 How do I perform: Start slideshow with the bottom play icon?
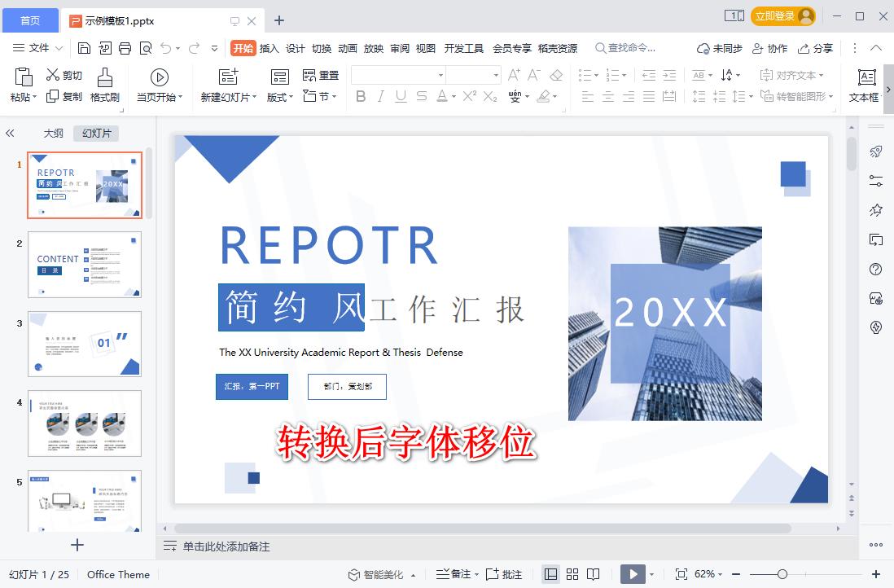(x=634, y=574)
